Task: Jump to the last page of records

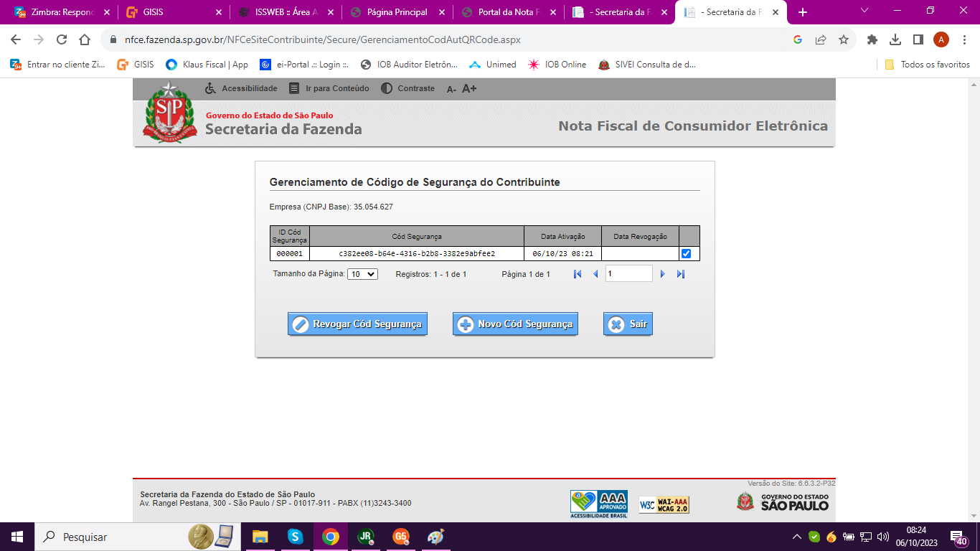Action: click(681, 274)
